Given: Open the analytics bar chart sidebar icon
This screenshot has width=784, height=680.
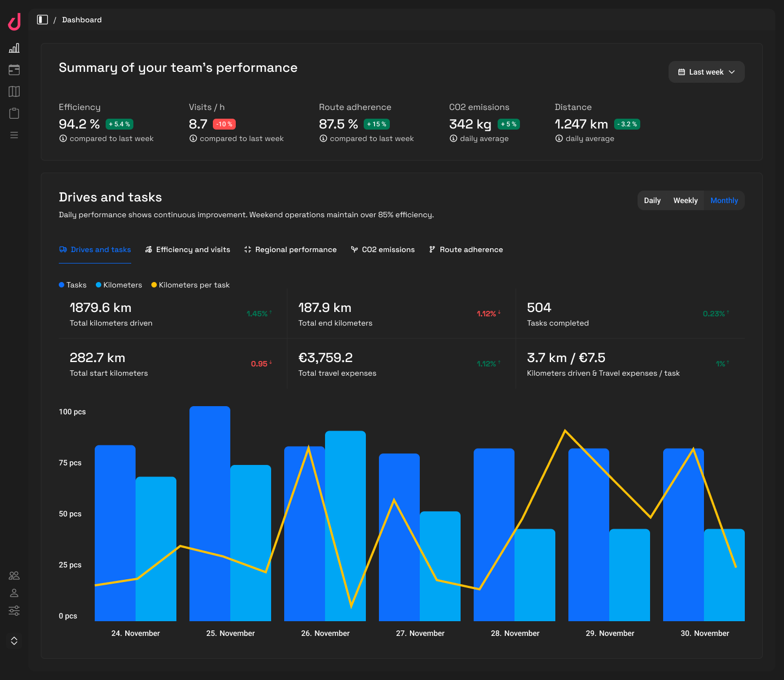Looking at the screenshot, I should tap(14, 48).
